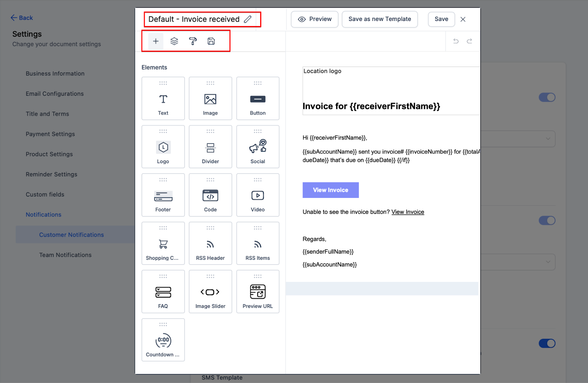This screenshot has width=588, height=383.
Task: Pick the FAQ element tile
Action: (163, 292)
